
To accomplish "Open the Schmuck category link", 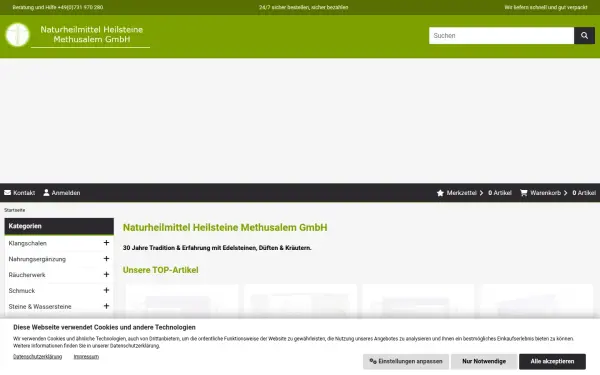I will [21, 291].
